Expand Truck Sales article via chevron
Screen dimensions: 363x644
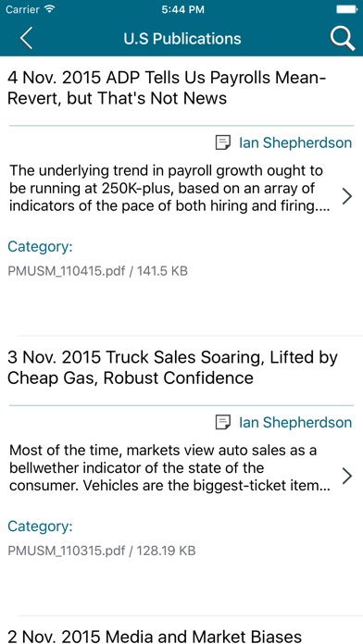pyautogui.click(x=347, y=477)
